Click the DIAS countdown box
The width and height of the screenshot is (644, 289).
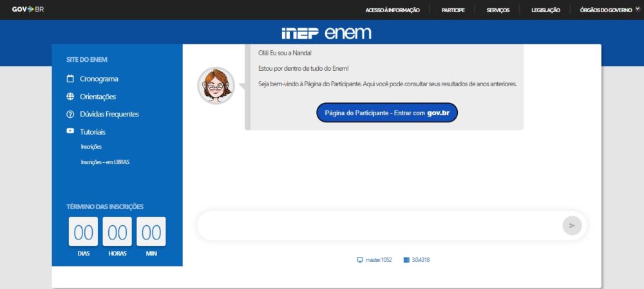tap(83, 232)
